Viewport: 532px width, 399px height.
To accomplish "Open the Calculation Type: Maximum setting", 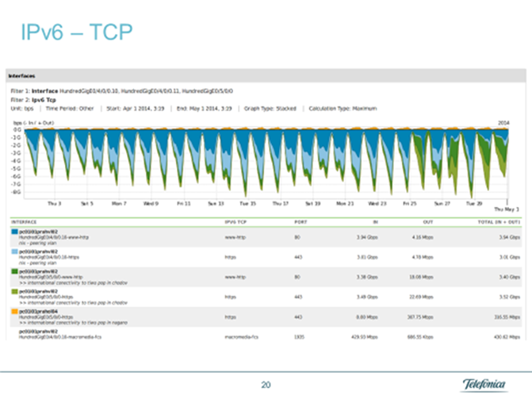I will point(343,107).
